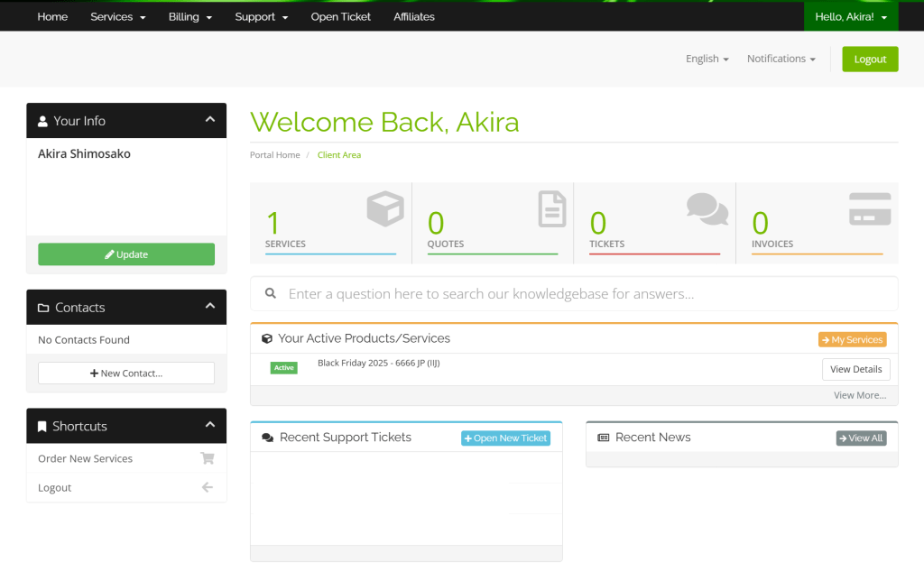Collapse the Your Info panel

pos(209,120)
